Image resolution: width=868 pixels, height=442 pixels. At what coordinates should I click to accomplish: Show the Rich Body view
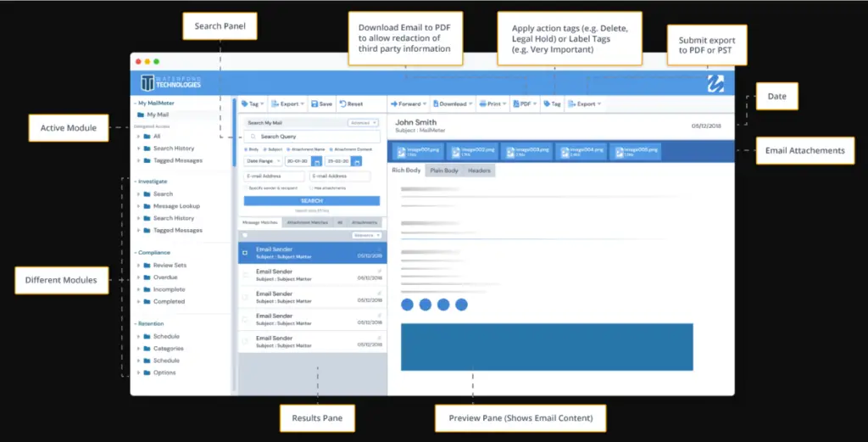[x=406, y=171]
